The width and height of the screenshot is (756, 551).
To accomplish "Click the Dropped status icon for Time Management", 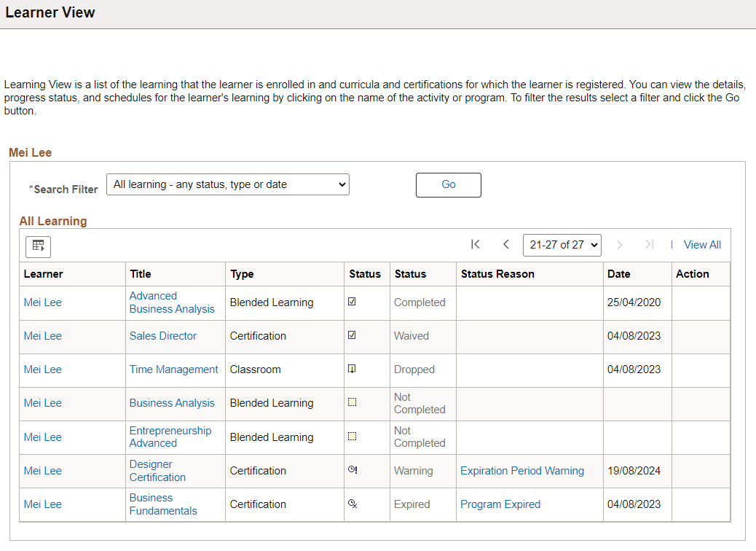I will (353, 369).
